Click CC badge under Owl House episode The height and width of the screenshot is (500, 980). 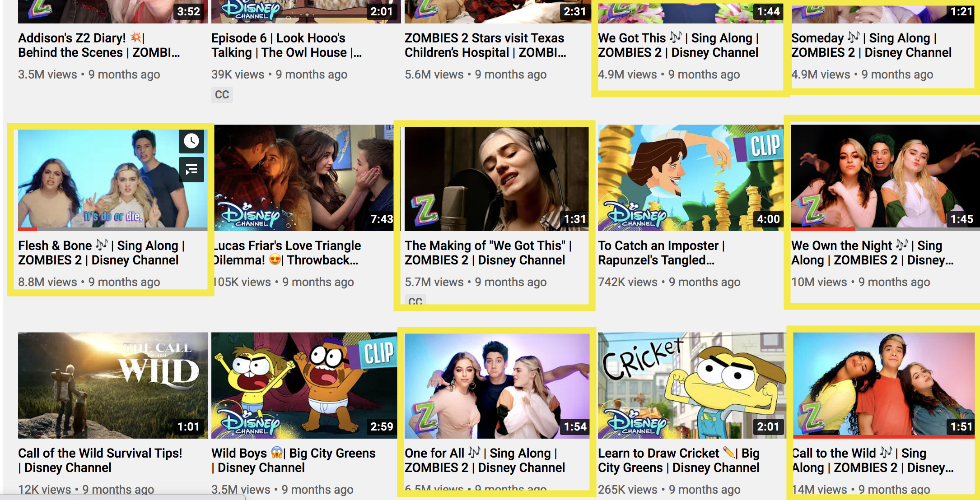tap(222, 95)
